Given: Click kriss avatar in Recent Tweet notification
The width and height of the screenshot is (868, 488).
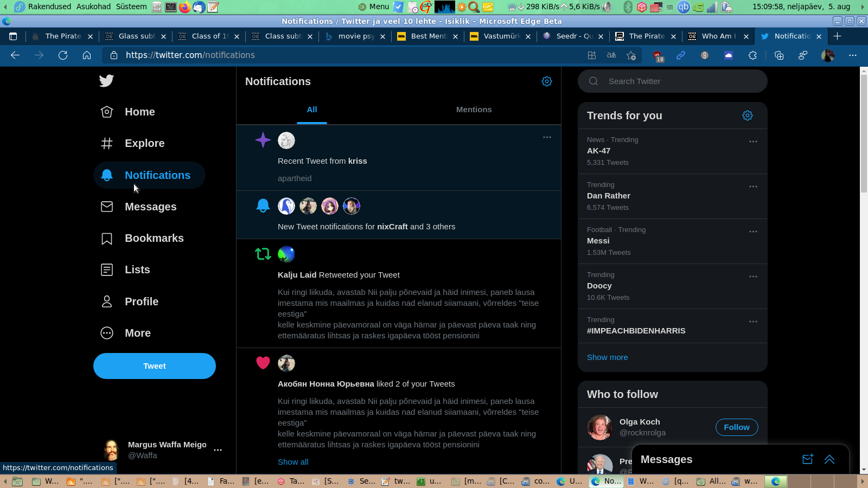Looking at the screenshot, I should coord(286,140).
